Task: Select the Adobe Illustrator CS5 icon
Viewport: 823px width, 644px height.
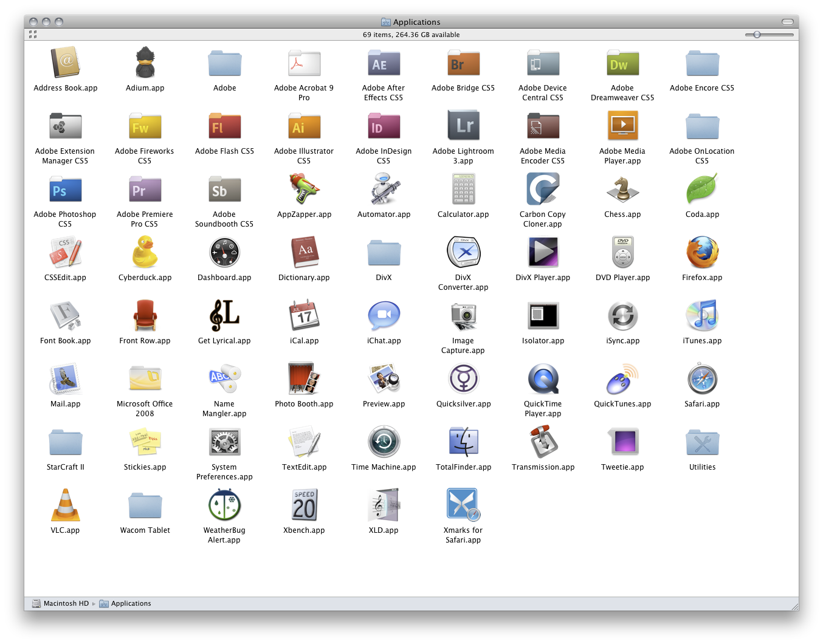Action: [x=304, y=127]
